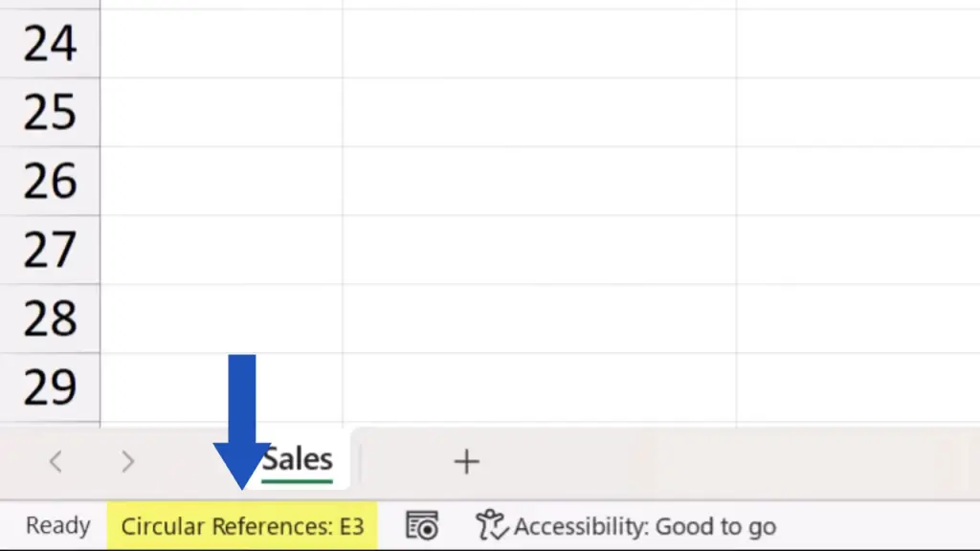980x551 pixels.
Task: Click the Circular References: E3 indicator
Action: coord(242,526)
